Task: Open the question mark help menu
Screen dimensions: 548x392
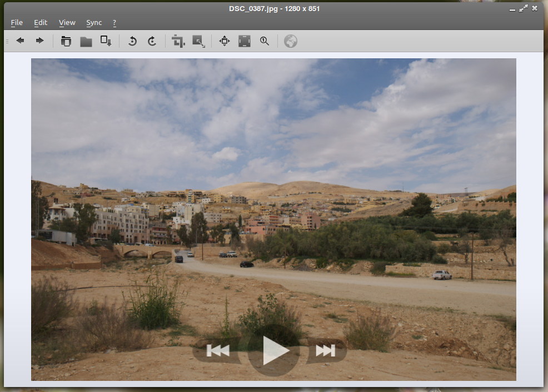Action: (x=114, y=23)
